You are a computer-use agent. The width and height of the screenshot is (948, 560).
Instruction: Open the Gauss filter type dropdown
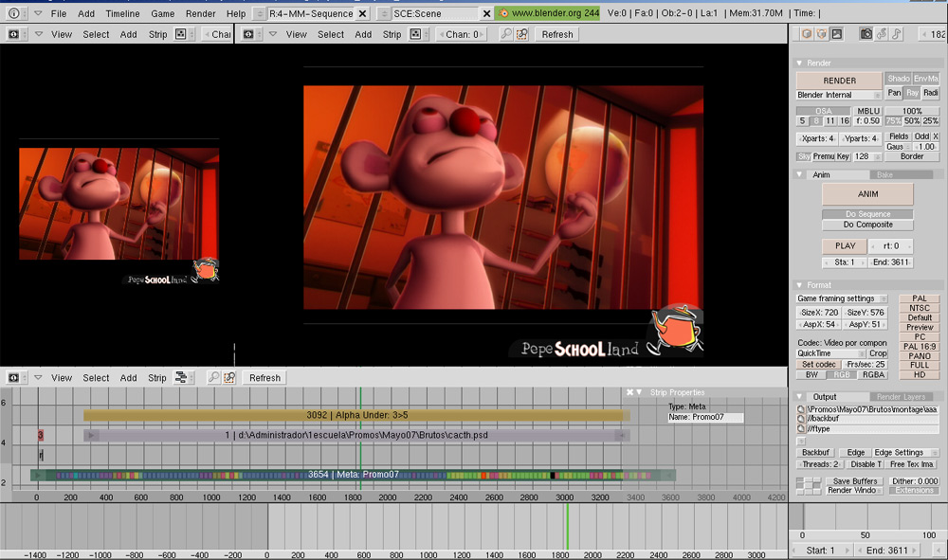coord(899,147)
